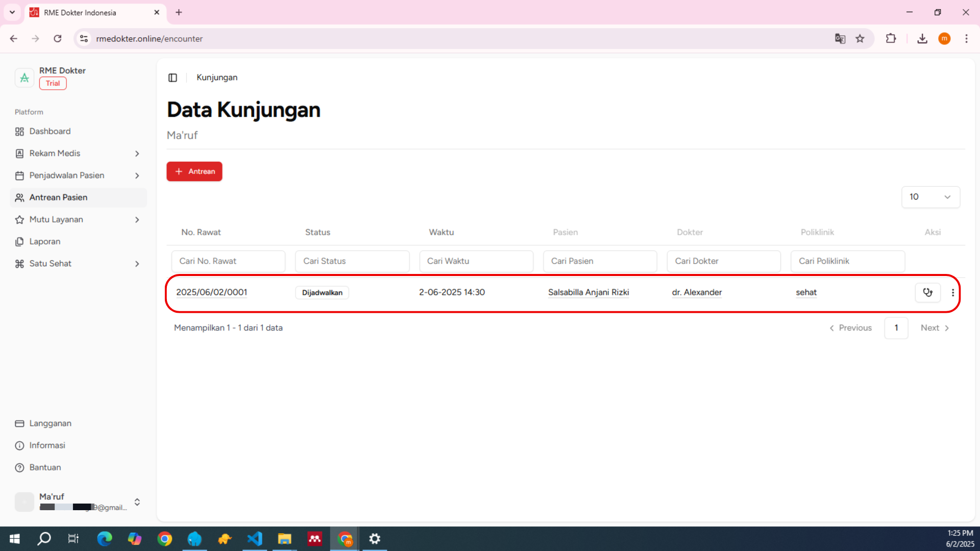
Task: Click the stethoscope examine icon in row
Action: tap(927, 292)
